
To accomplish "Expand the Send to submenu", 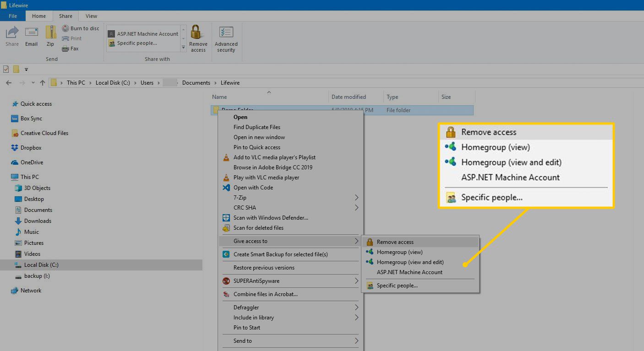I will [356, 341].
